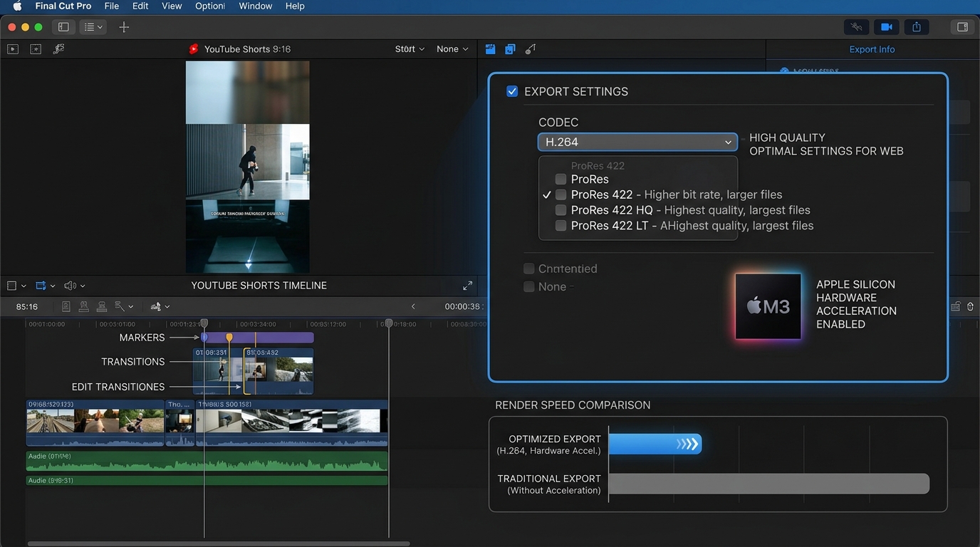Open the titles and generators music-note icon
This screenshot has height=547, width=980.
point(59,49)
